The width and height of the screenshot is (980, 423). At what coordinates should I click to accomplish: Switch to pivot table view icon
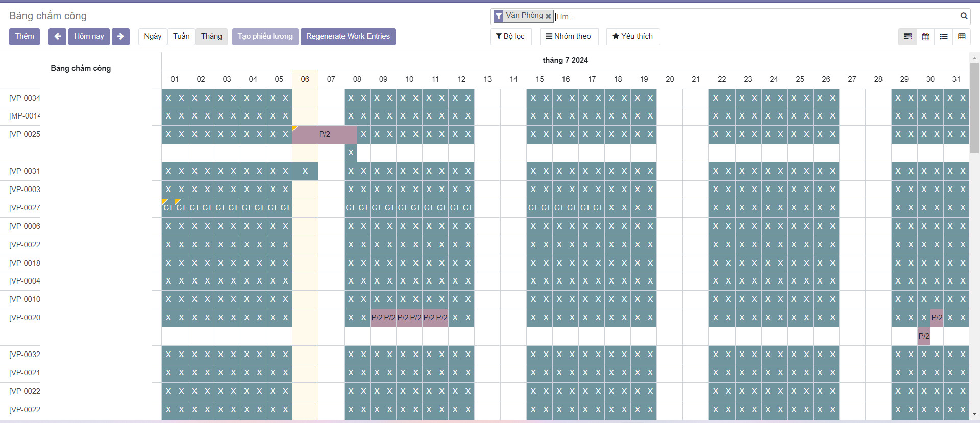pyautogui.click(x=962, y=37)
